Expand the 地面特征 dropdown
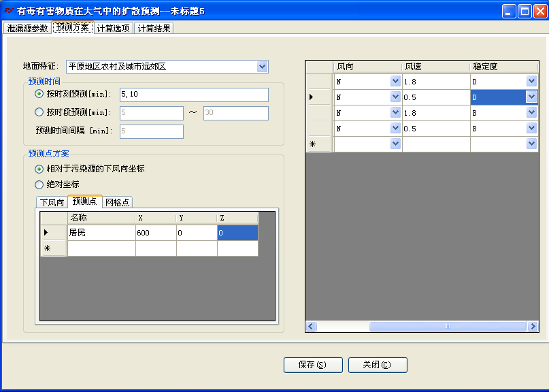The image size is (549, 392). 262,67
